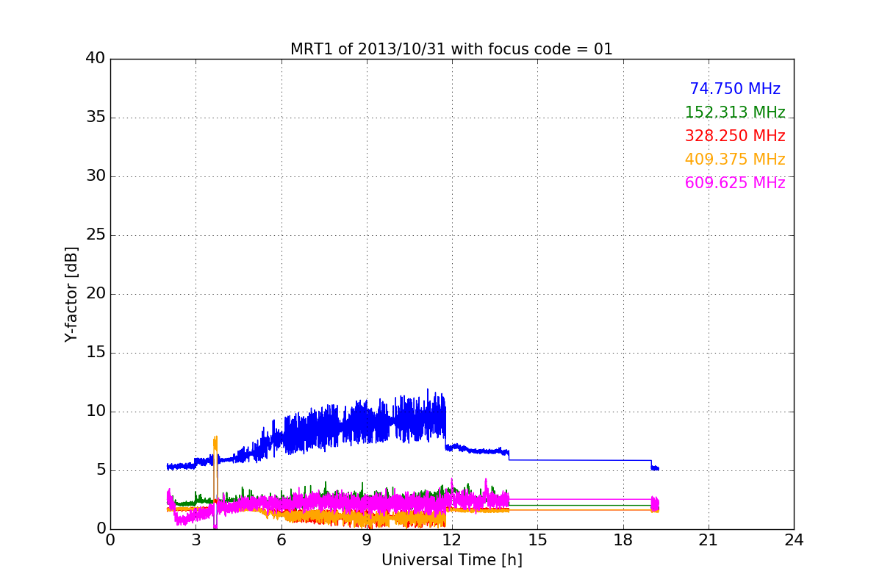Click the y-axis tick label 40
The height and width of the screenshot is (588, 882).
[96, 59]
